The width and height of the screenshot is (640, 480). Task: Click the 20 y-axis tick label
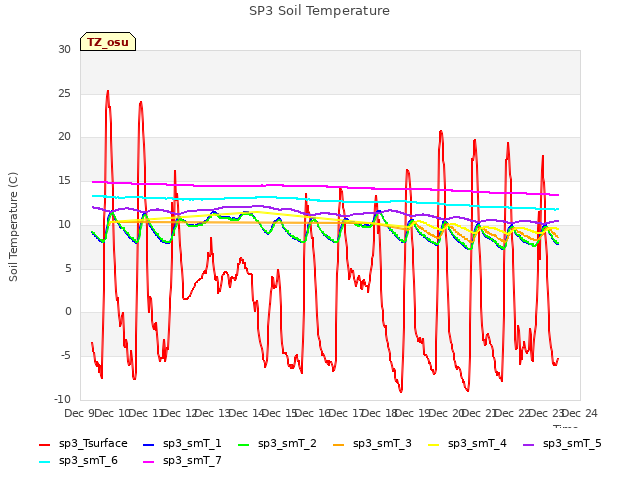[64, 137]
